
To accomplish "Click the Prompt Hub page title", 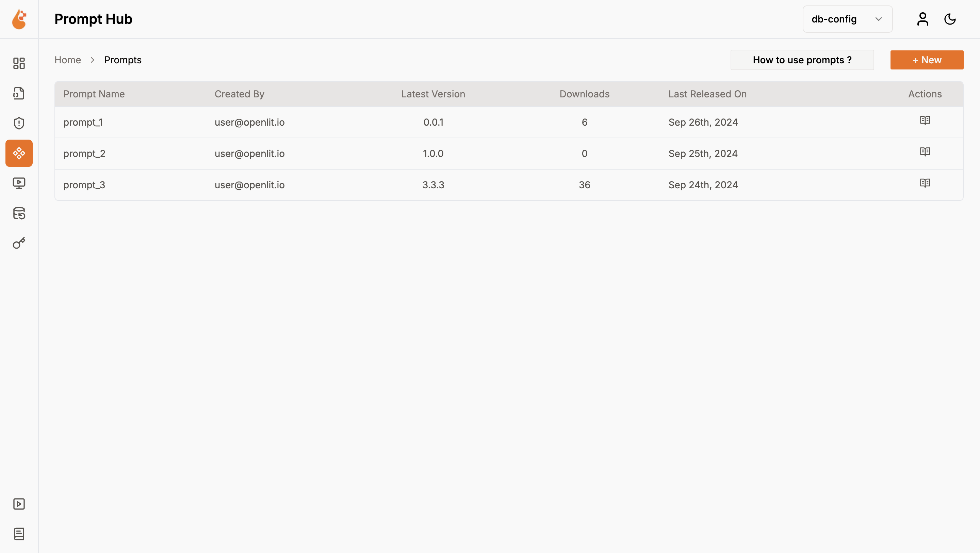I will coord(93,19).
